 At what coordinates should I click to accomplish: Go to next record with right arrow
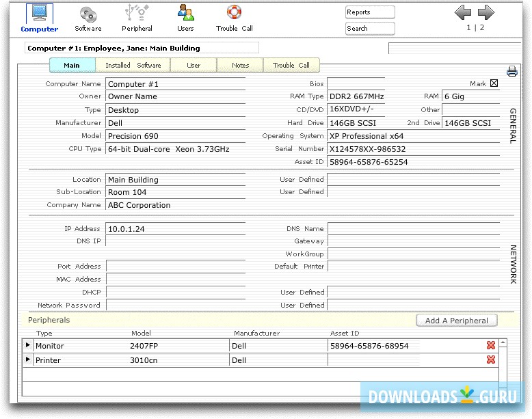(486, 12)
